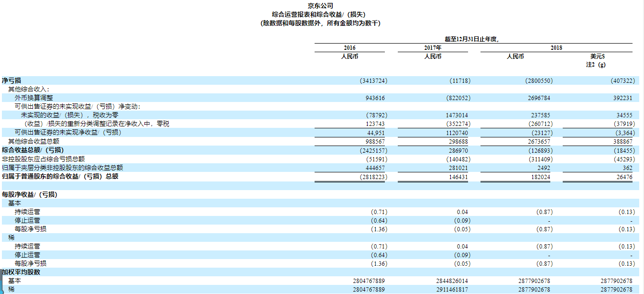Select basic weighted shares 2844826014
The height and width of the screenshot is (294, 644).
click(x=452, y=281)
